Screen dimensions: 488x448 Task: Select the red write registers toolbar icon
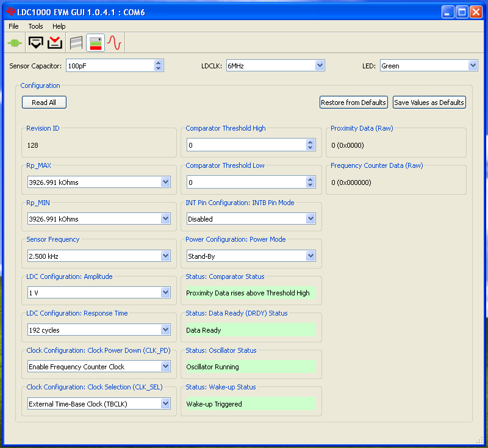pos(55,43)
